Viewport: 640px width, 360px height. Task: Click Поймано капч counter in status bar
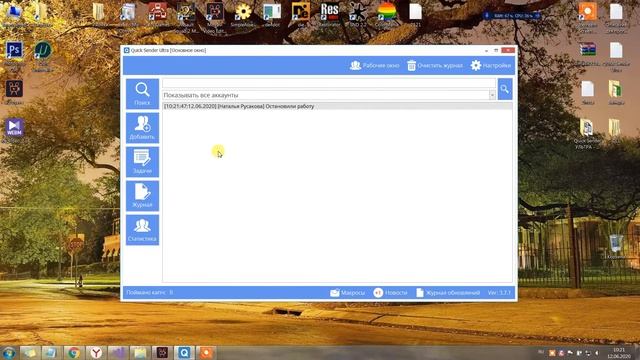point(149,293)
